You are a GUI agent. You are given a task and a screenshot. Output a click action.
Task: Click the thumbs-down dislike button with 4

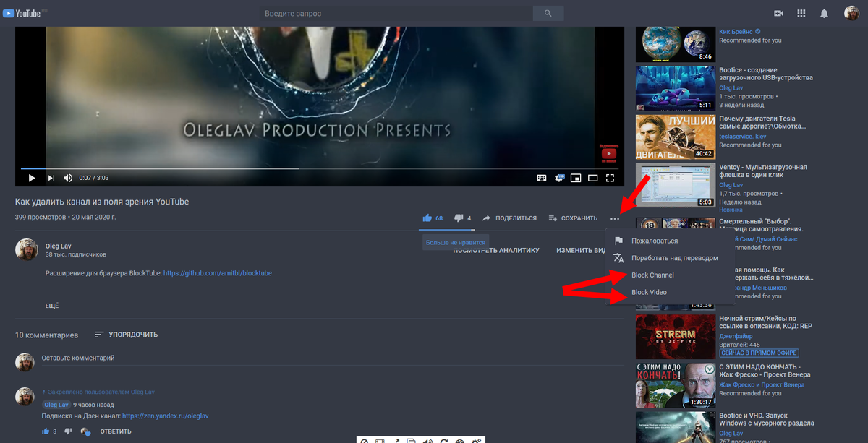pyautogui.click(x=462, y=218)
